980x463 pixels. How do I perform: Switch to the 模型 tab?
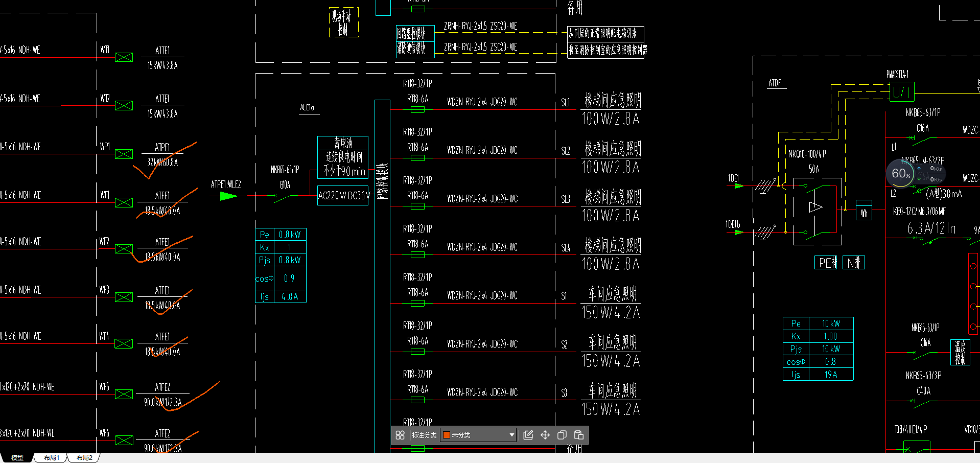click(17, 458)
